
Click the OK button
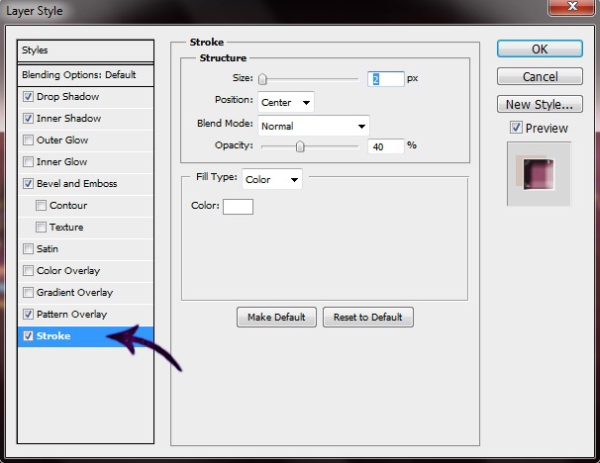point(540,49)
